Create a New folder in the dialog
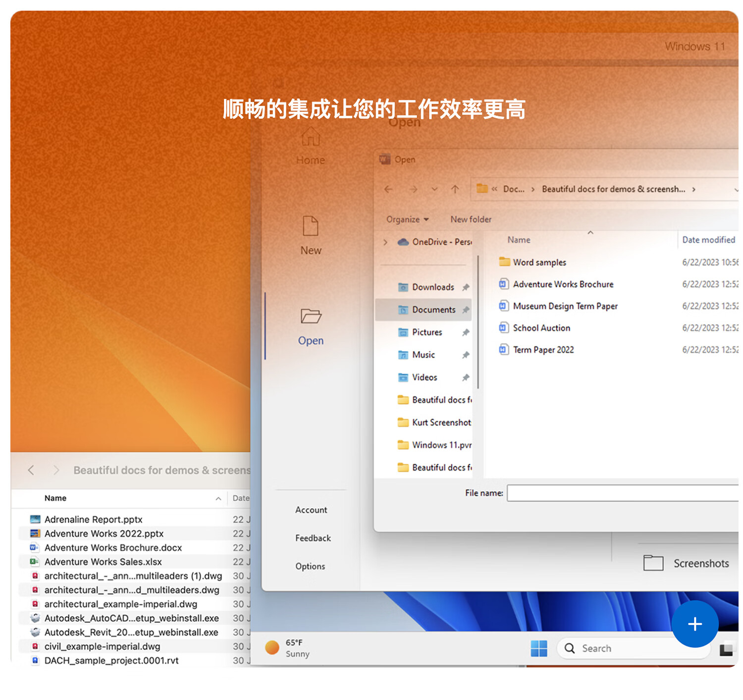 click(471, 219)
